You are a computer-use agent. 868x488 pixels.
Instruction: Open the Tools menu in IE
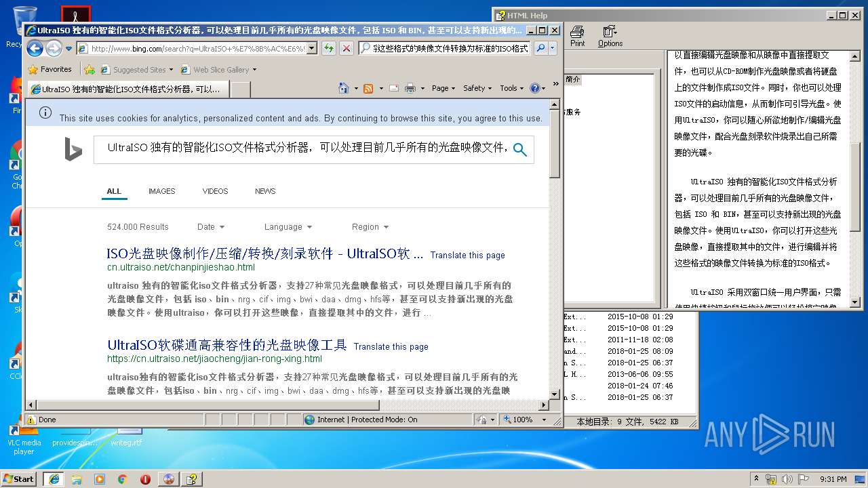511,88
